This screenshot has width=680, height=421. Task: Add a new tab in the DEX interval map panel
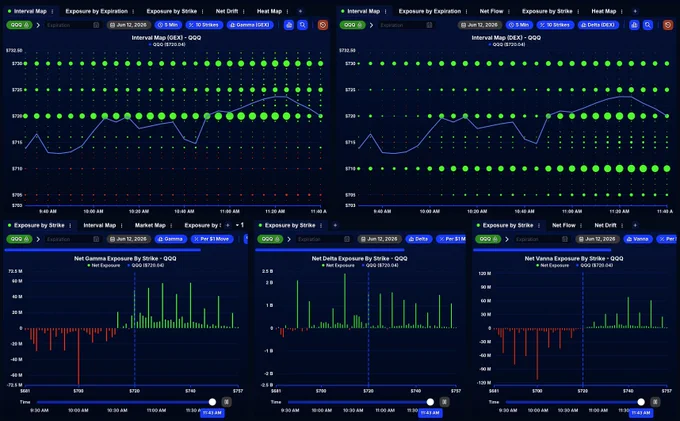(x=635, y=11)
